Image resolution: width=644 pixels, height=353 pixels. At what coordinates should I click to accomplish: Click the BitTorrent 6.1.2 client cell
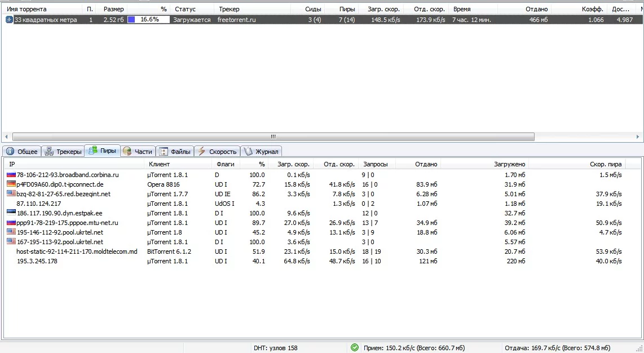click(169, 251)
